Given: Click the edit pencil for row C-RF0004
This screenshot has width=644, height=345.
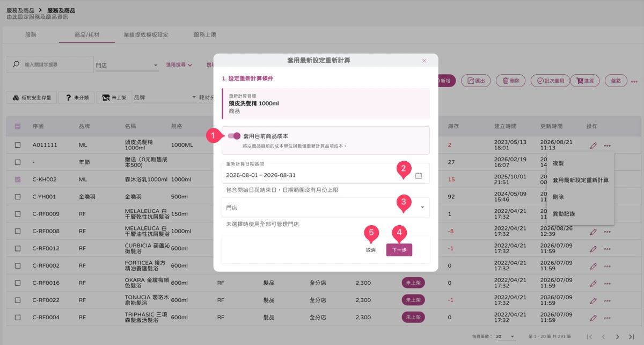Looking at the screenshot, I should pyautogui.click(x=593, y=318).
